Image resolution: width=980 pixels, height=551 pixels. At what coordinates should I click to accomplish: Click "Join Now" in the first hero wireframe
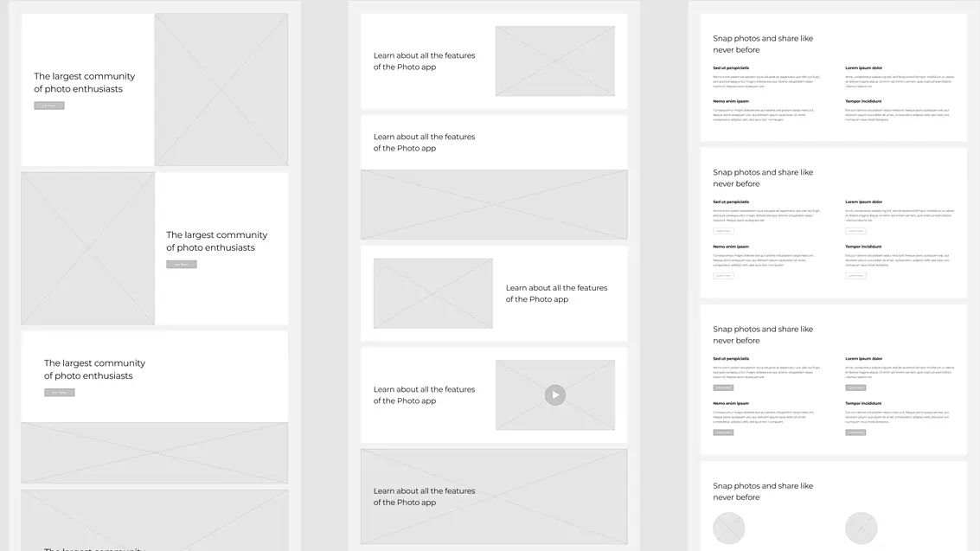point(49,105)
